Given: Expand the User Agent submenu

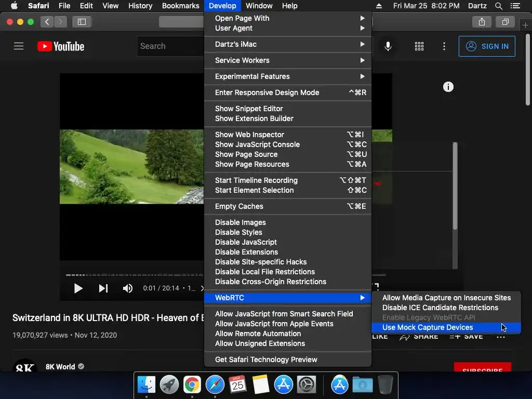Looking at the screenshot, I should point(288,28).
